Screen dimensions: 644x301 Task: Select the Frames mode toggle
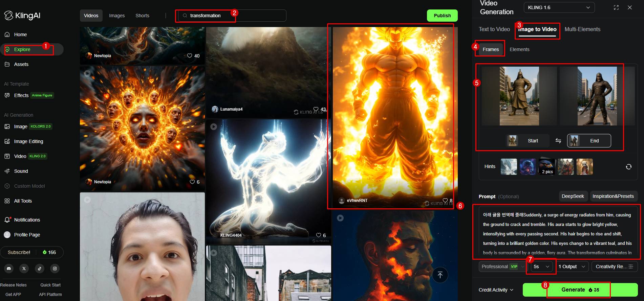491,49
